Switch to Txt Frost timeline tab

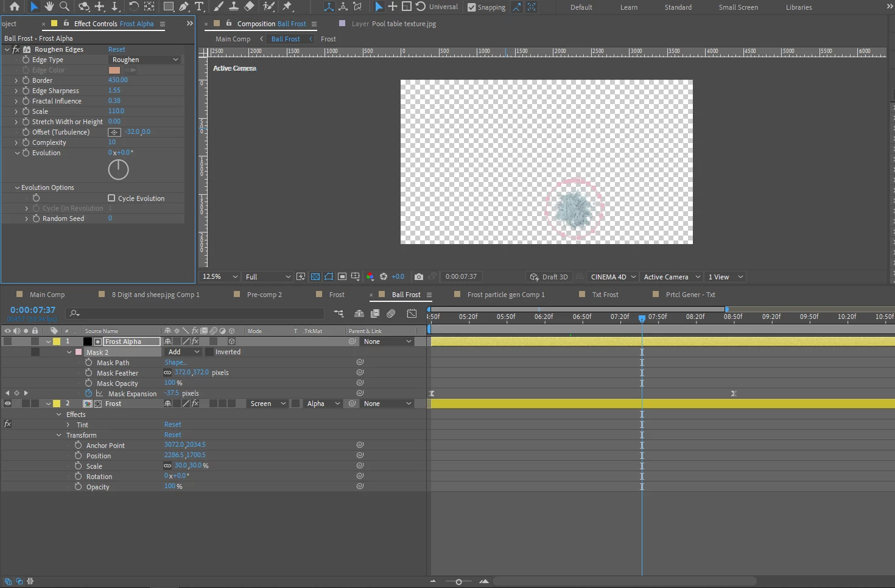pyautogui.click(x=605, y=295)
